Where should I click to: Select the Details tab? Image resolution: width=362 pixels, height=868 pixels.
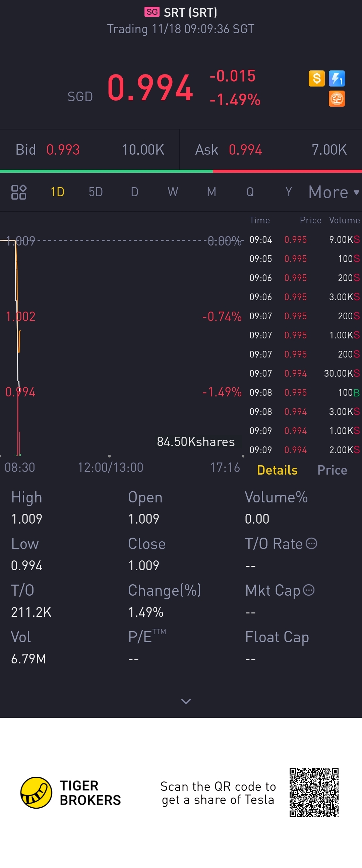click(277, 470)
